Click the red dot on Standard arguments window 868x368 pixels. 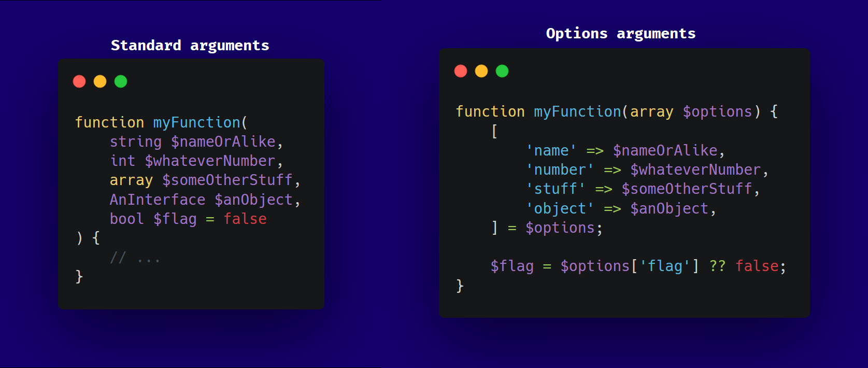click(79, 81)
